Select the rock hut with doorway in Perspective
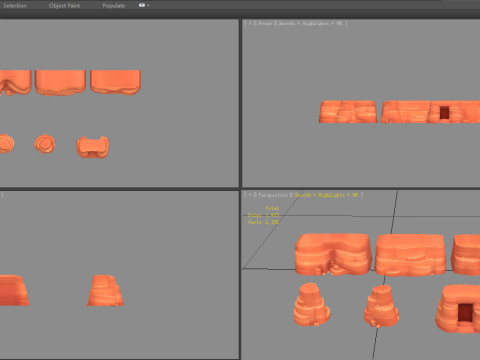480x360 pixels. [459, 308]
